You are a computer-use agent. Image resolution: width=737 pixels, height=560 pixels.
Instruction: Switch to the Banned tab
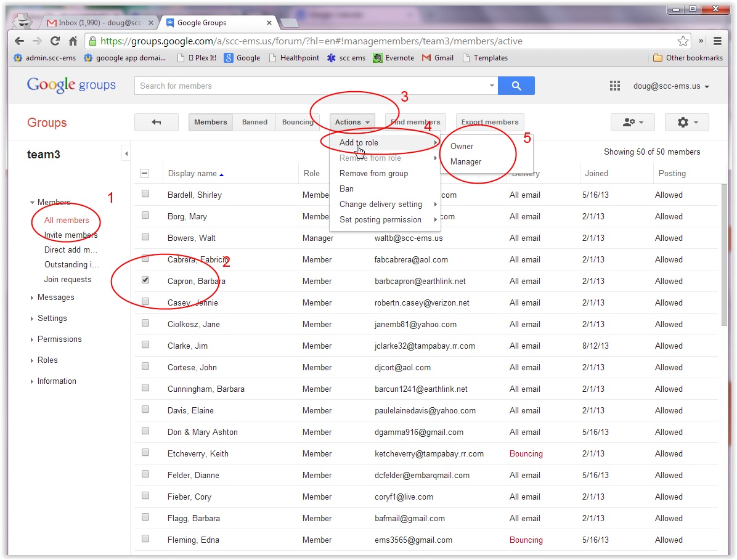pyautogui.click(x=254, y=122)
